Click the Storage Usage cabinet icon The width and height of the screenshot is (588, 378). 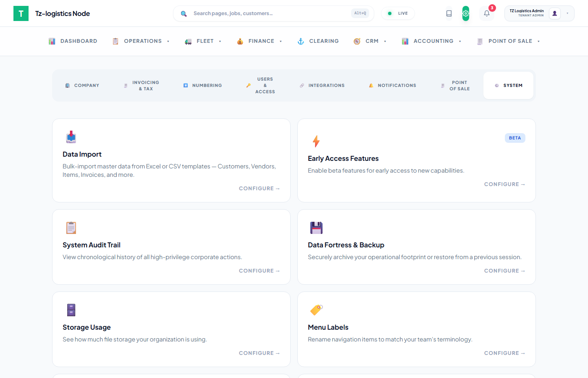(71, 310)
